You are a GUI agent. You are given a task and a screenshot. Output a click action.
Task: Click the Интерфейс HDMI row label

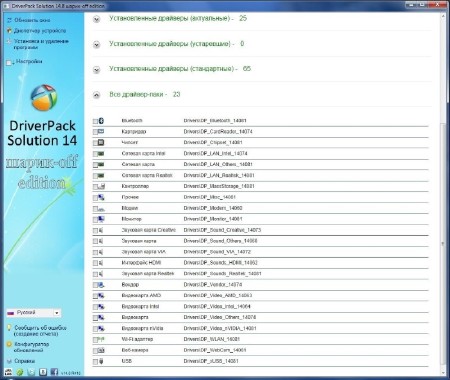point(141,263)
